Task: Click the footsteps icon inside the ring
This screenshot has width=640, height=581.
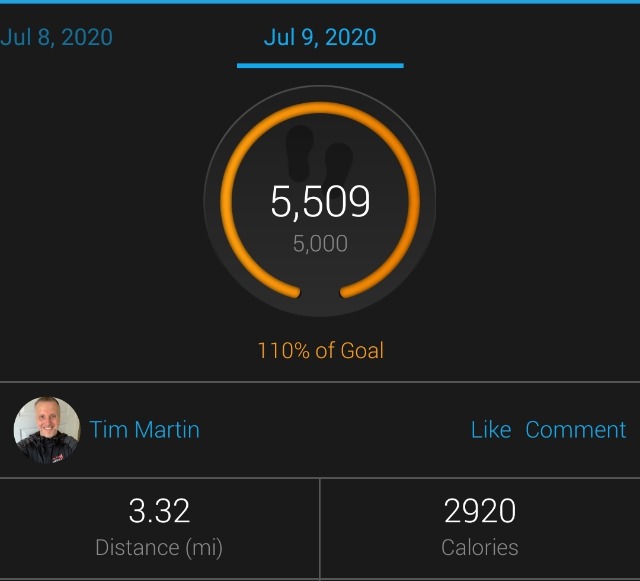Action: click(319, 157)
